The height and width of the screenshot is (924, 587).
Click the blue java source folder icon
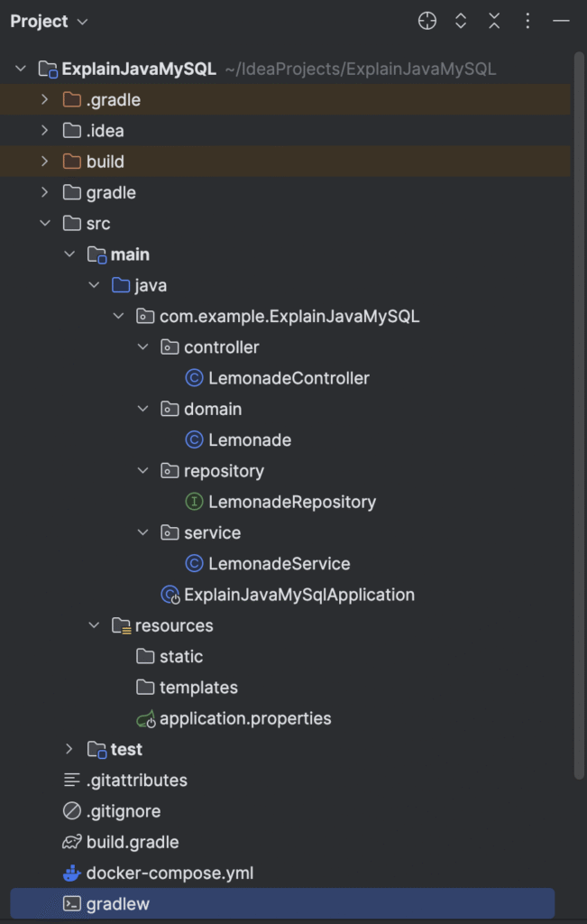121,285
